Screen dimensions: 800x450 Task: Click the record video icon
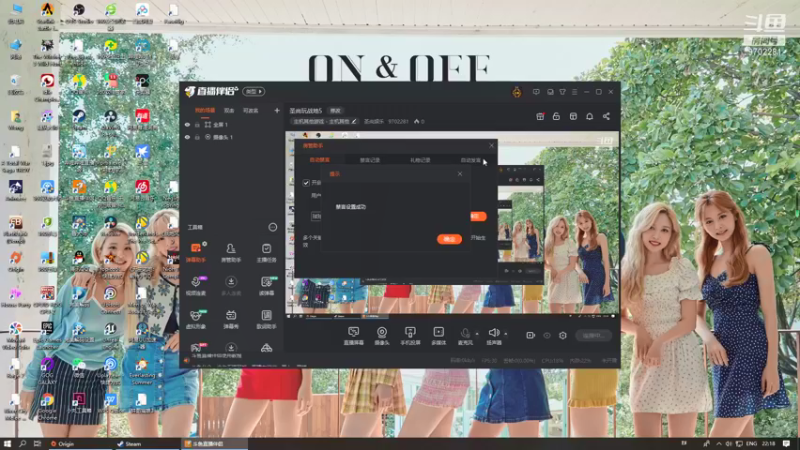[x=530, y=335]
